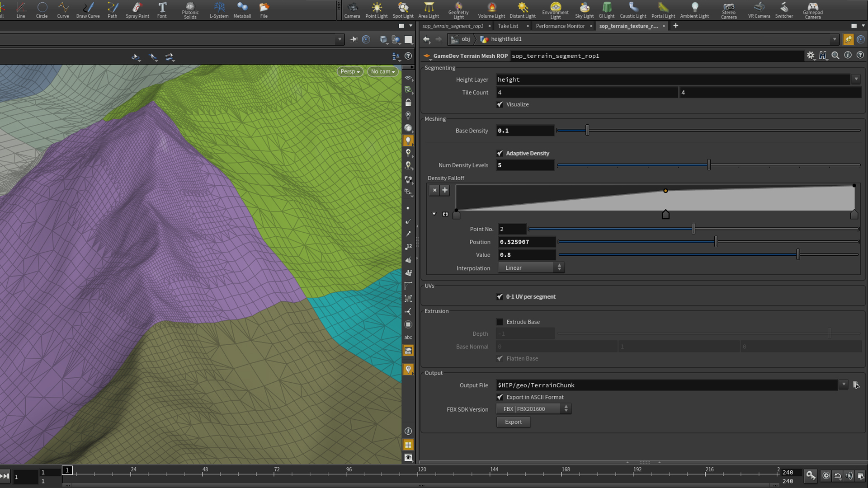Viewport: 868px width, 488px height.
Task: Click the Output File path field
Action: [633, 385]
